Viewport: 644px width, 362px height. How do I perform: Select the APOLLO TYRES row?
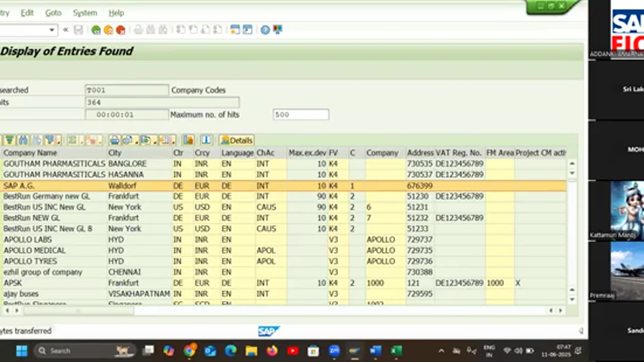284,261
